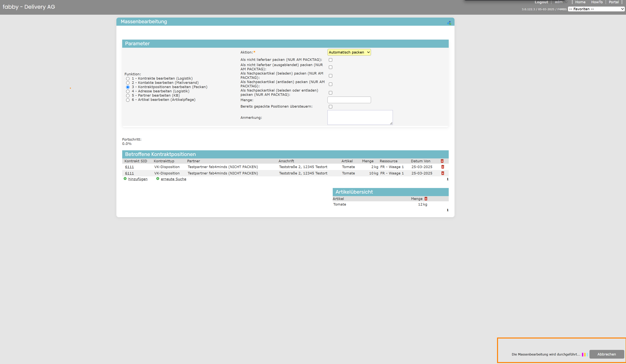Enable Bereits gepackte Positionen übersteuern checkbox
The image size is (626, 364).
[330, 106]
